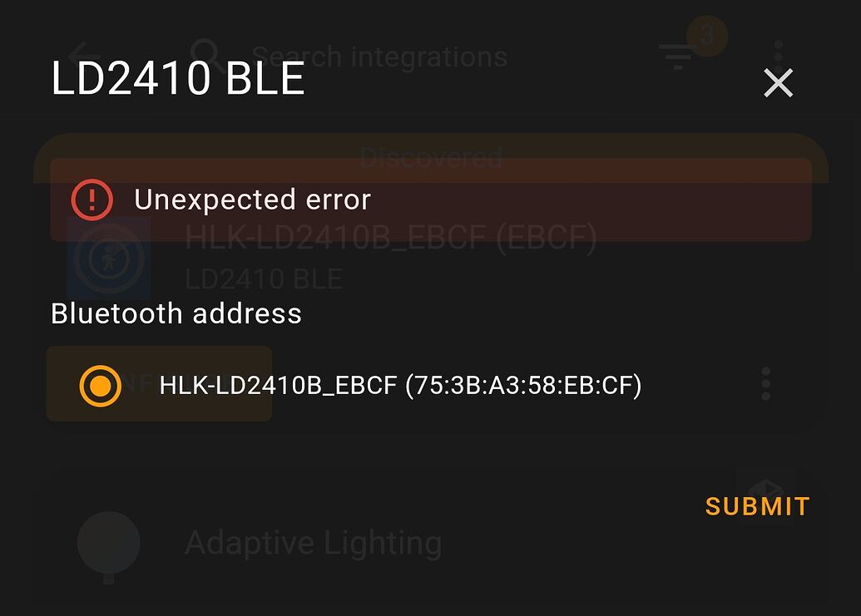Click the occupancy sensor icon for HLK-LD2410B_EBCF

(109, 258)
